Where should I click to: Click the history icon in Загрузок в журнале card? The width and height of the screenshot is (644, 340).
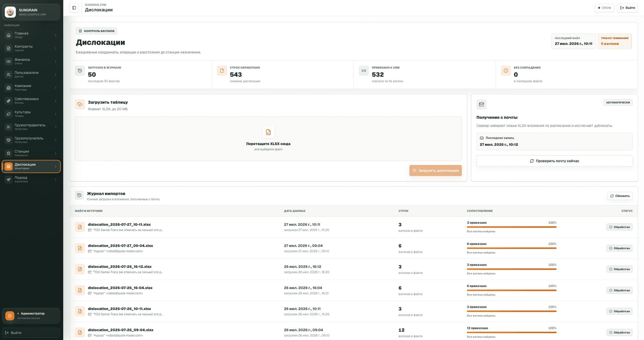coord(80,71)
